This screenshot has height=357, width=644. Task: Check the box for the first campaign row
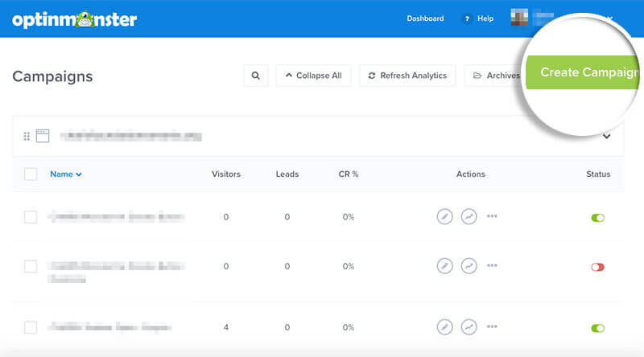coord(31,216)
